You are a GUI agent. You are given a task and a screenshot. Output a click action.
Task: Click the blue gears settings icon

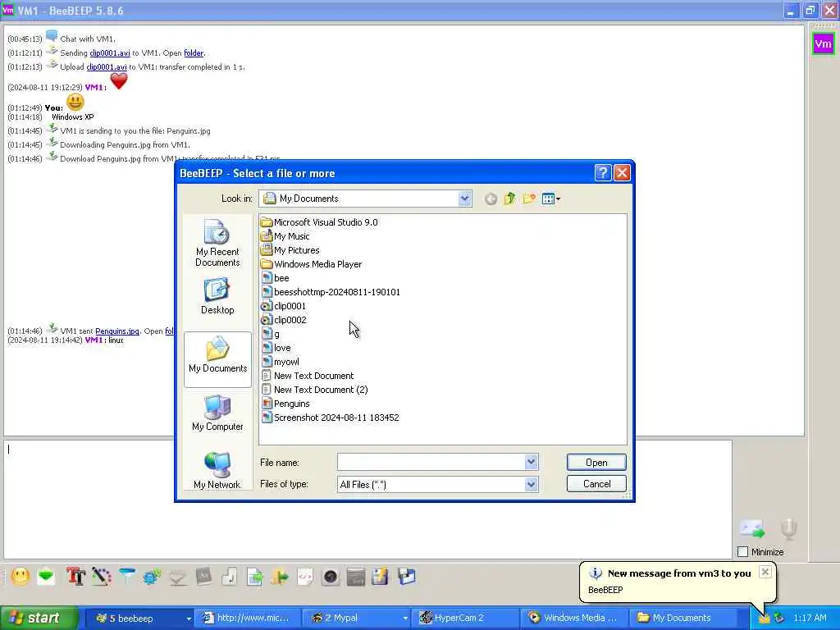[152, 577]
